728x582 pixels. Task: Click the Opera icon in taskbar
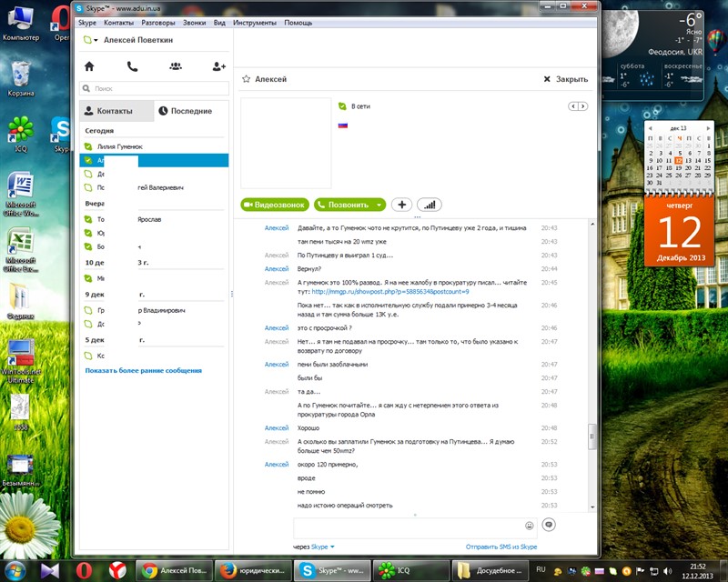(x=84, y=570)
